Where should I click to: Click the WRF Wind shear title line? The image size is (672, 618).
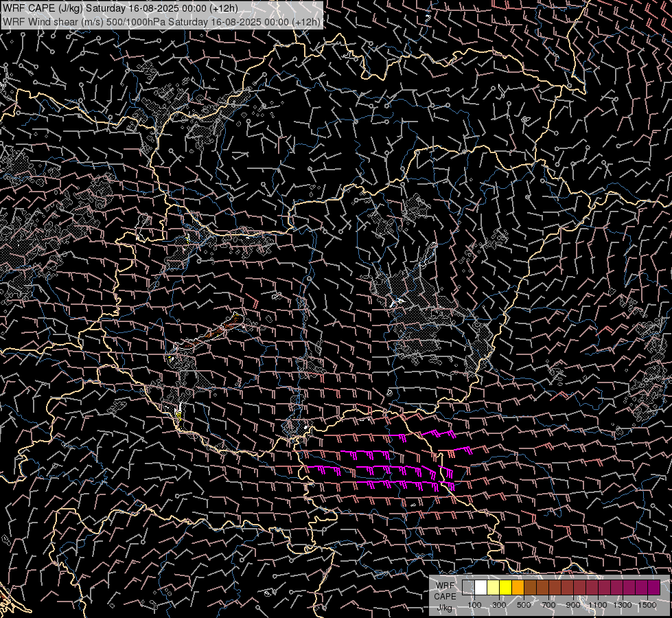[x=161, y=22]
